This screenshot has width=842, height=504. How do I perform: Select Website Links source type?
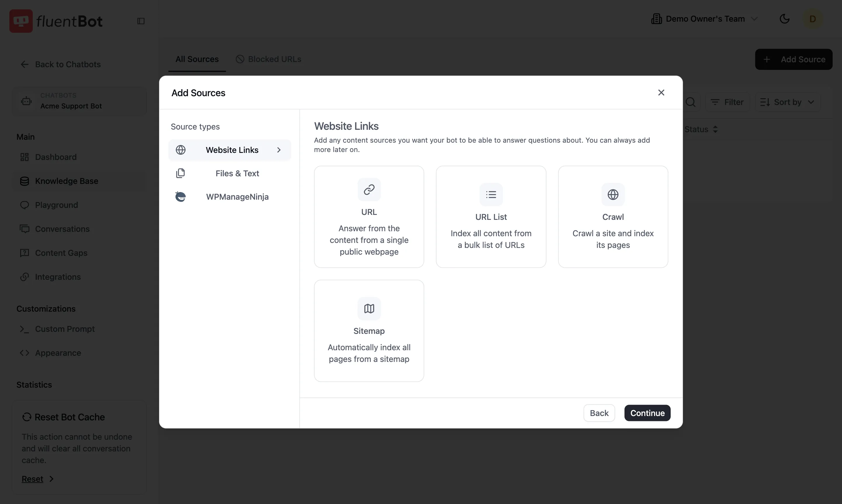(x=230, y=150)
